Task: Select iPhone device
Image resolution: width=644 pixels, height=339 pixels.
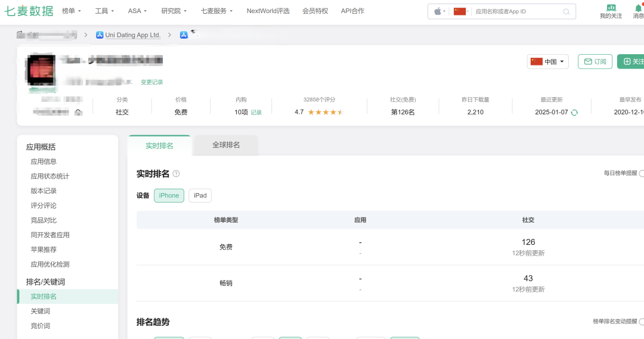Action: (x=169, y=195)
